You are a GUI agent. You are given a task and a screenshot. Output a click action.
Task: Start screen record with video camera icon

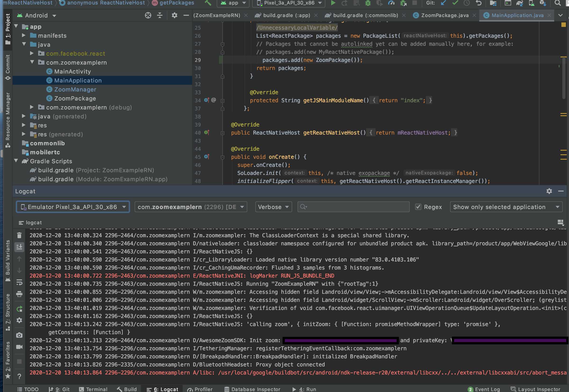pos(19,347)
